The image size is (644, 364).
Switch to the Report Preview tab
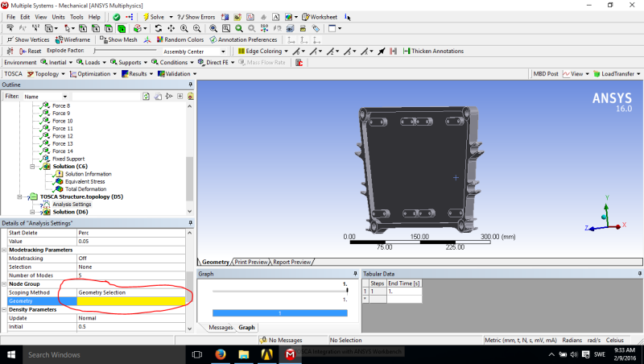292,262
